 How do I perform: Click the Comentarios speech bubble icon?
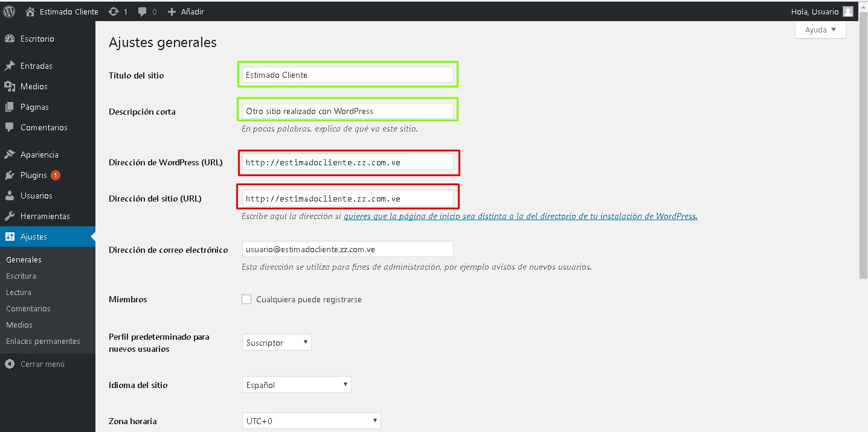(10, 127)
